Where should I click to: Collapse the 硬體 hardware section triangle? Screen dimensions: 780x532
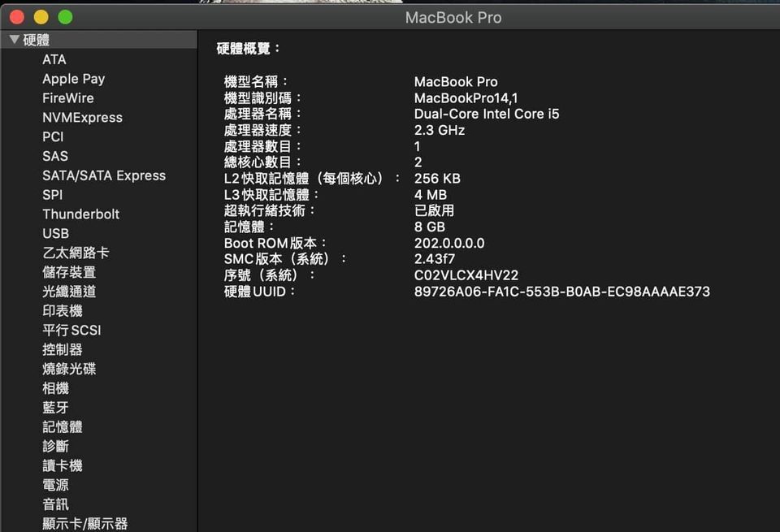click(x=15, y=39)
